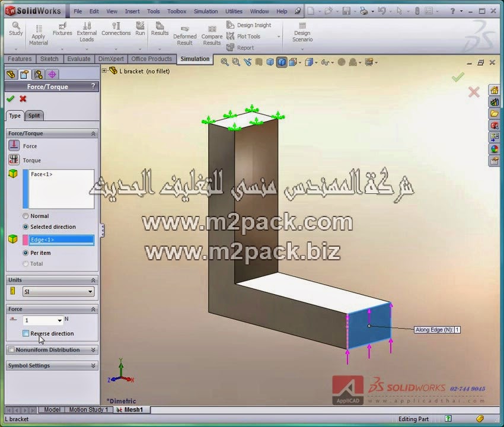Run the simulation study
This screenshot has height=427, width=504.
140,29
